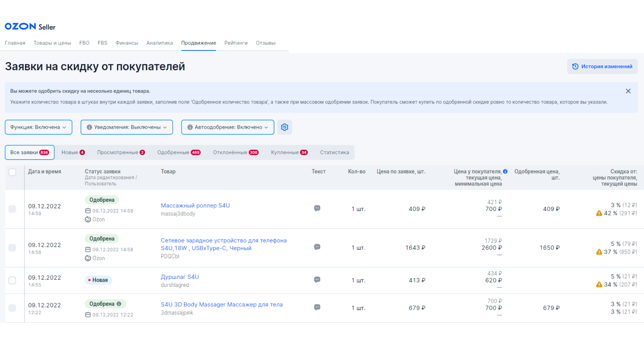Screen dimensions: 644x346
Task: Expand the Автоодобрение: Включено dropdown
Action: click(228, 127)
